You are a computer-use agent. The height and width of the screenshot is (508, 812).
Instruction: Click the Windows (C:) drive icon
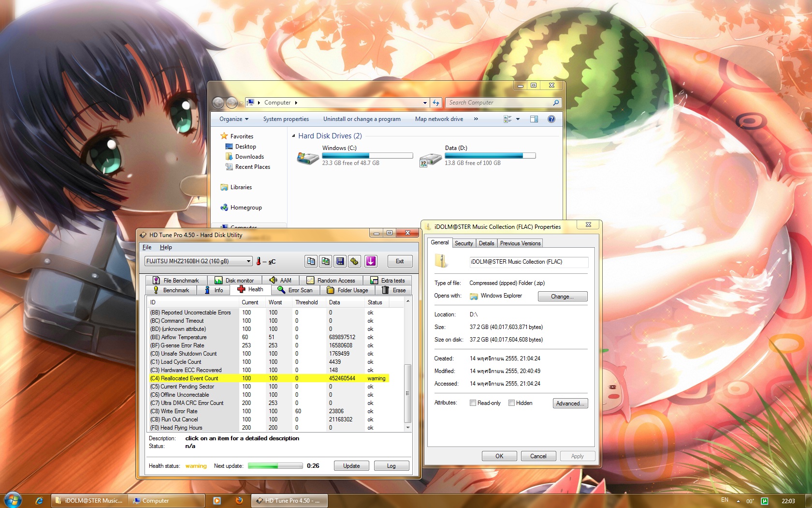pyautogui.click(x=307, y=158)
